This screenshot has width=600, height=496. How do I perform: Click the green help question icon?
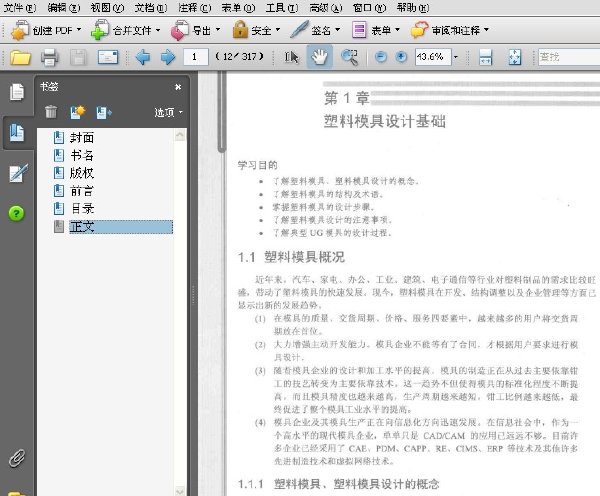pos(16,213)
